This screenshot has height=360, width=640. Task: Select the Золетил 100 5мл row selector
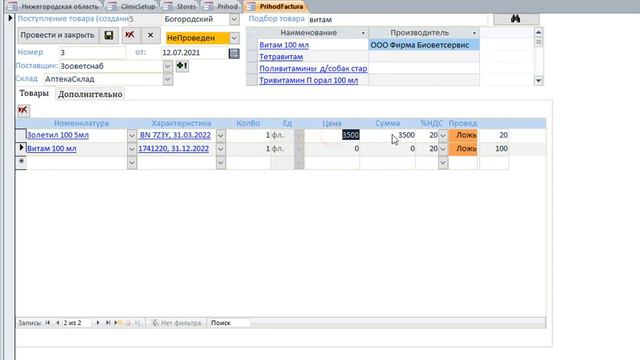(x=21, y=135)
